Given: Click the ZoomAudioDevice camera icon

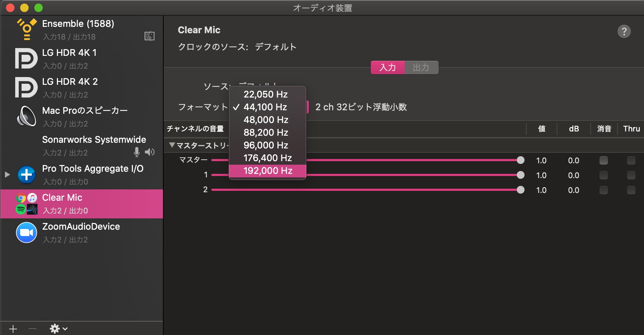Looking at the screenshot, I should pos(27,233).
